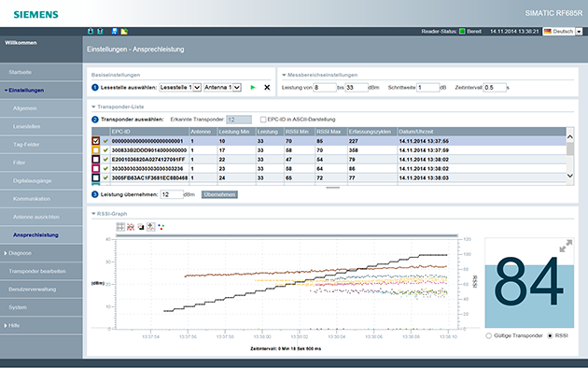The width and height of the screenshot is (588, 368).
Task: Open the Lesestelle 1 dropdown
Action: point(180,88)
